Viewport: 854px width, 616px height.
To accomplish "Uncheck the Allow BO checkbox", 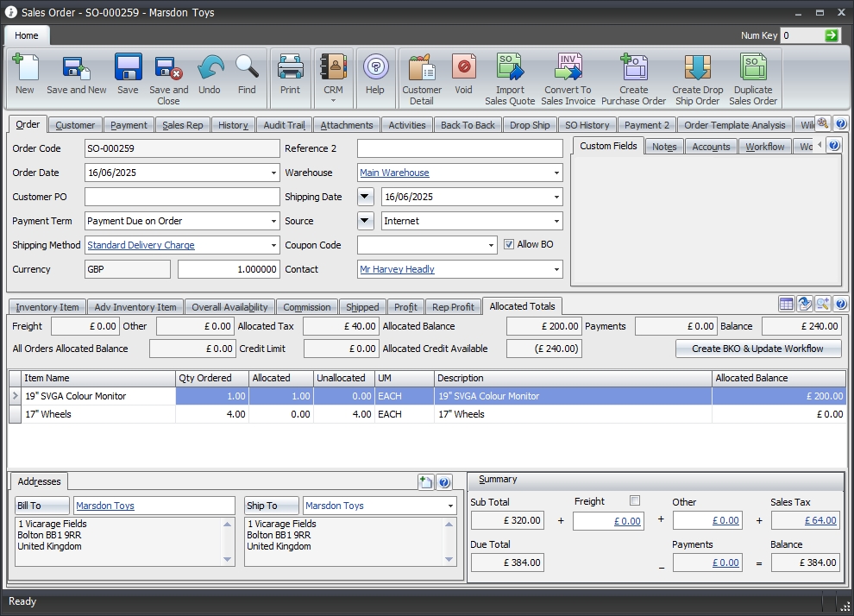I will [509, 245].
